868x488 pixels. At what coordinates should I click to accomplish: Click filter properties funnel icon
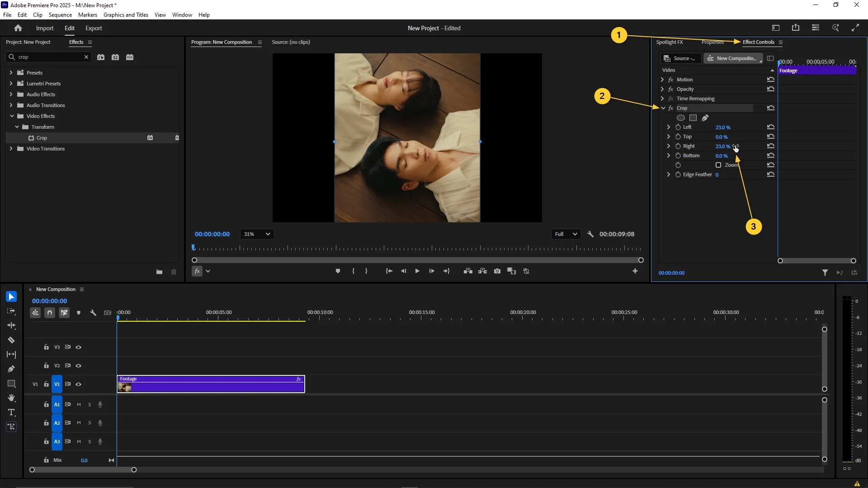coord(825,272)
